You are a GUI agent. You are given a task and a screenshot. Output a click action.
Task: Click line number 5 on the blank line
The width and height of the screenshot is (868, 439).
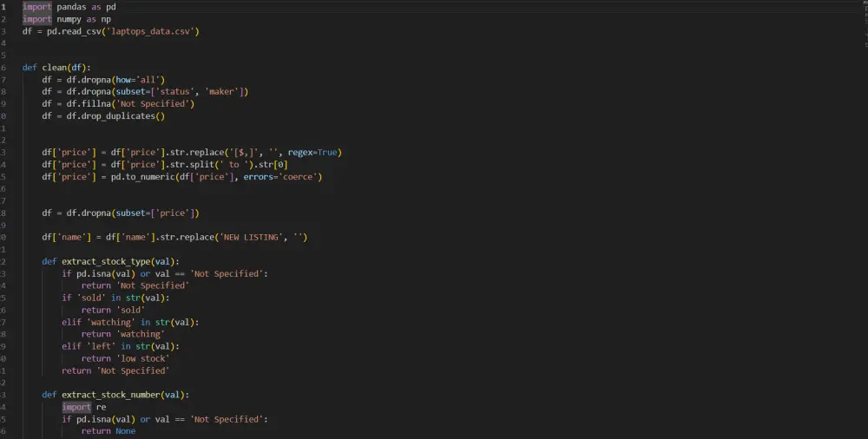coord(3,56)
